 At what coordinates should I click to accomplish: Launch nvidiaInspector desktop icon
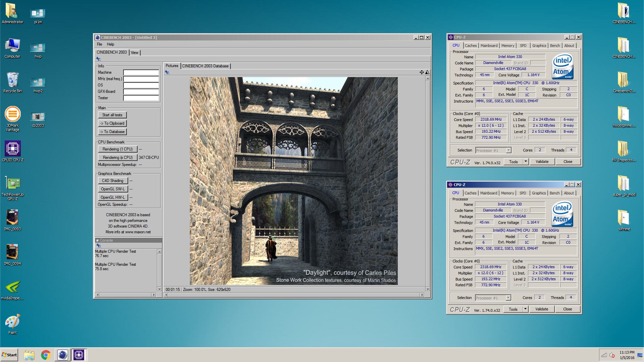tap(12, 290)
